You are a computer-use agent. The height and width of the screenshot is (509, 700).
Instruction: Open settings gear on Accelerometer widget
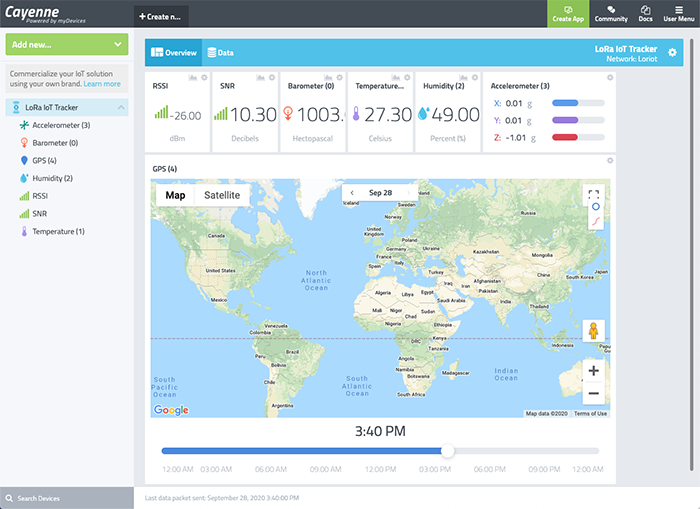click(610, 78)
